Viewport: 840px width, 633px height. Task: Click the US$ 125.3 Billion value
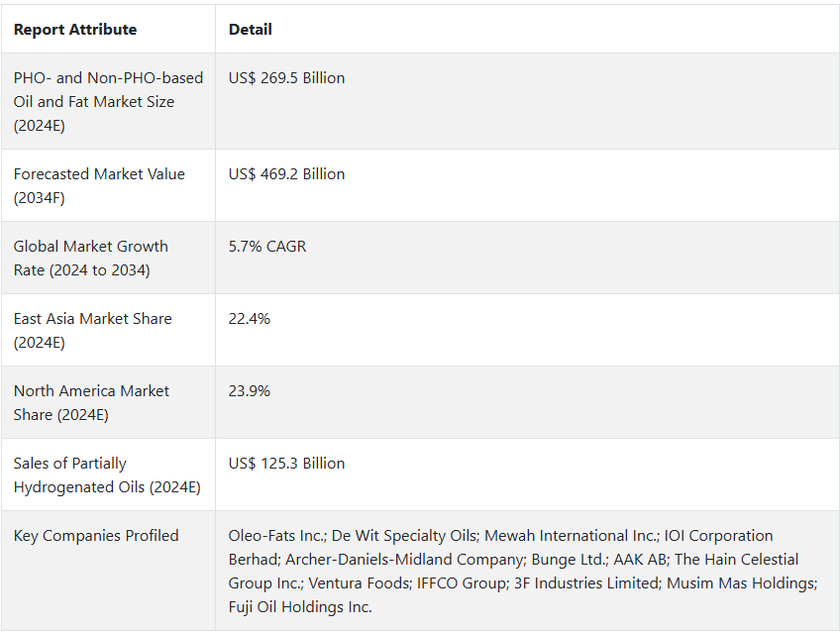(286, 464)
